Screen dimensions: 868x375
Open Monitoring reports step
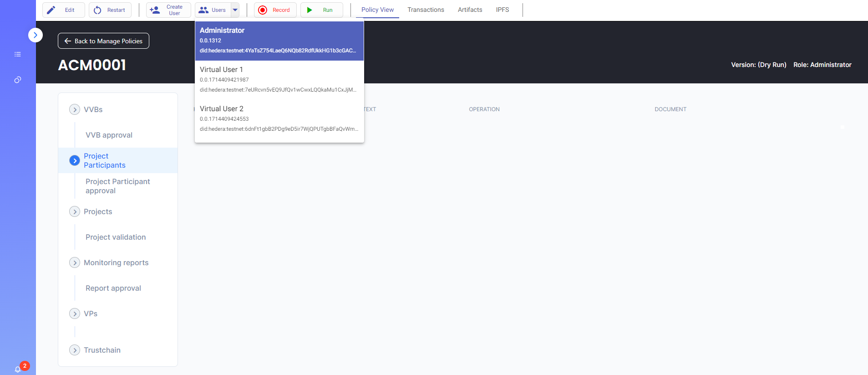[x=116, y=262]
